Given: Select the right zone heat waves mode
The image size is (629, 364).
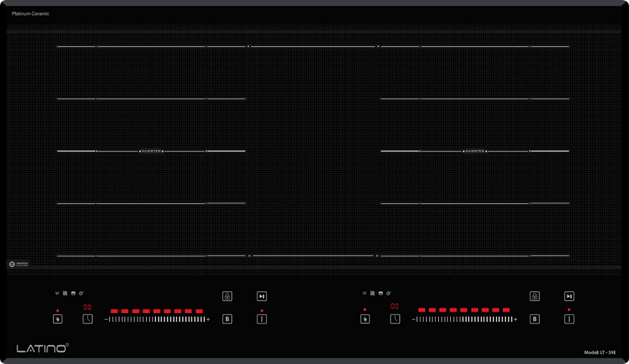Looking at the screenshot, I should pos(373,293).
